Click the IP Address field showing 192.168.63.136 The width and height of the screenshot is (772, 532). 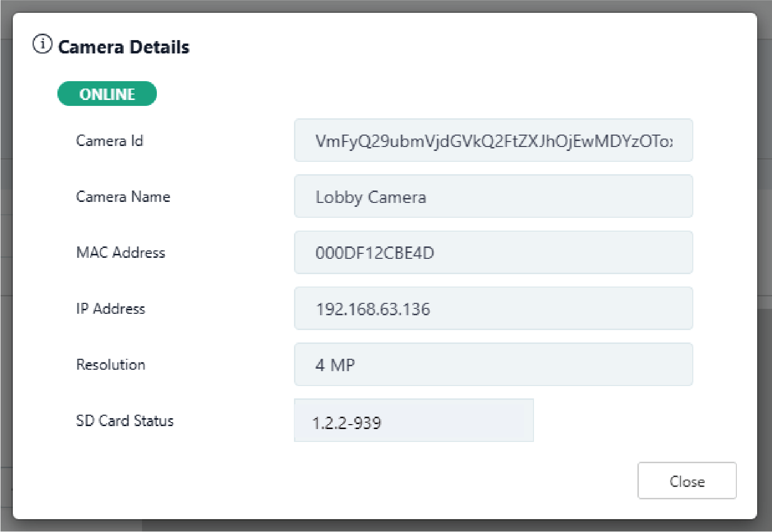click(x=493, y=308)
